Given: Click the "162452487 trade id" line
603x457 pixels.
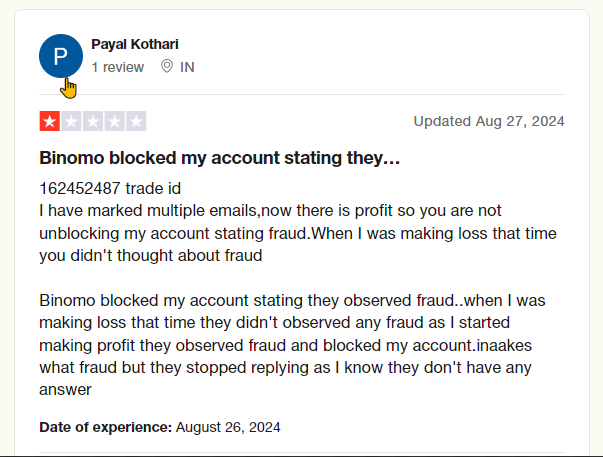Looking at the screenshot, I should (110, 188).
